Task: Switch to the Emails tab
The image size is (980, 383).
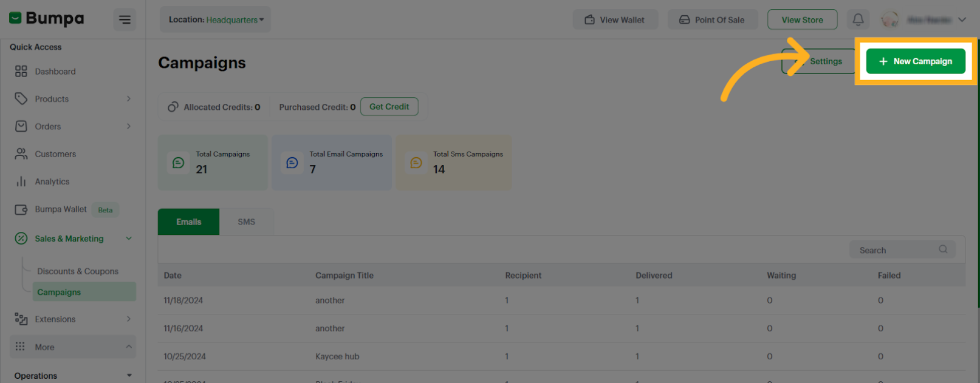Action: (188, 222)
